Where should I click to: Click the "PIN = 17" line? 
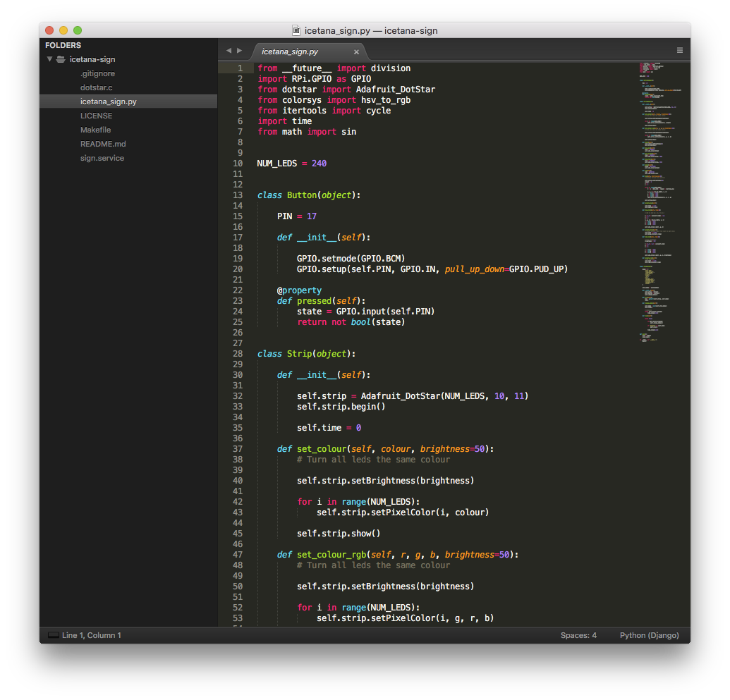click(x=297, y=216)
